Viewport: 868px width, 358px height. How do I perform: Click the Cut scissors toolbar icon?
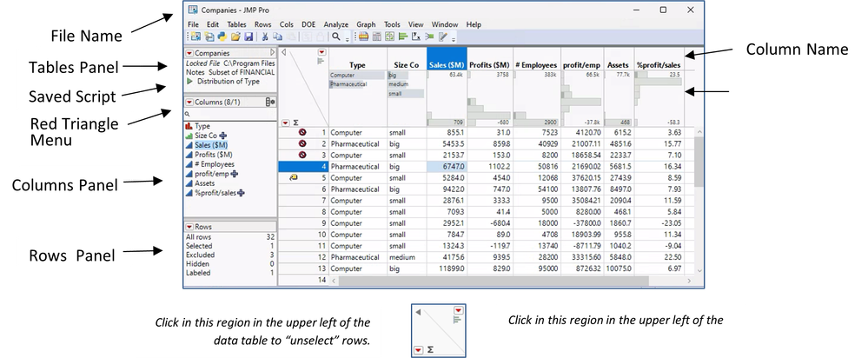click(265, 37)
